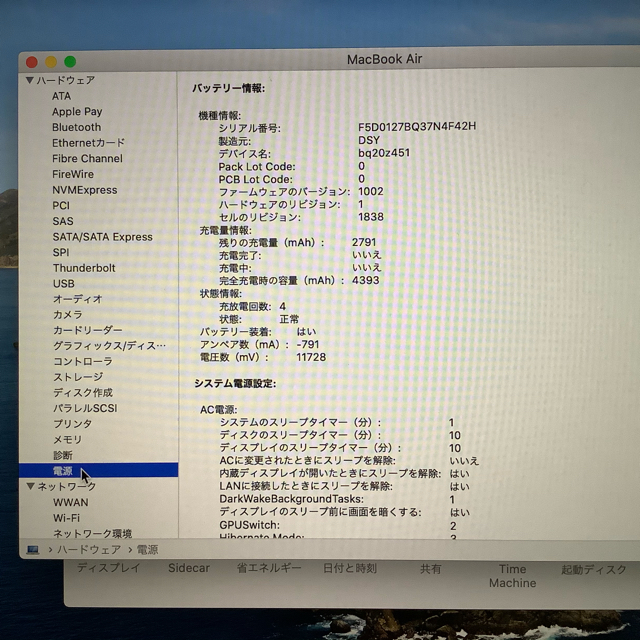The width and height of the screenshot is (640, 640).
Task: Zoom the window with green button
Action: tap(70, 62)
